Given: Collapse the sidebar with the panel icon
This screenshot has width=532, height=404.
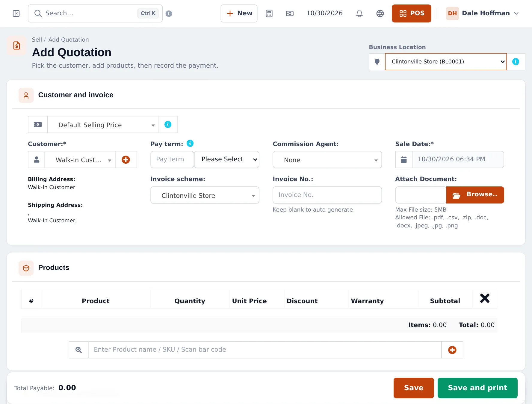Looking at the screenshot, I should point(16,13).
